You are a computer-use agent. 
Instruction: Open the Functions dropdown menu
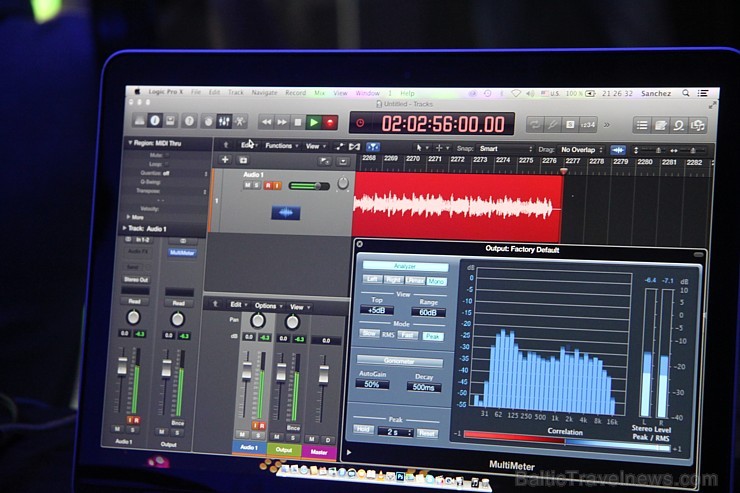(x=282, y=146)
